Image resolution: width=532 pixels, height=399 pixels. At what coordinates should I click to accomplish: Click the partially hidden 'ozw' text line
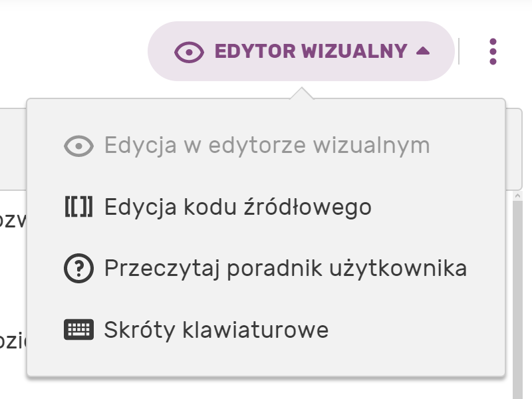pos(13,220)
